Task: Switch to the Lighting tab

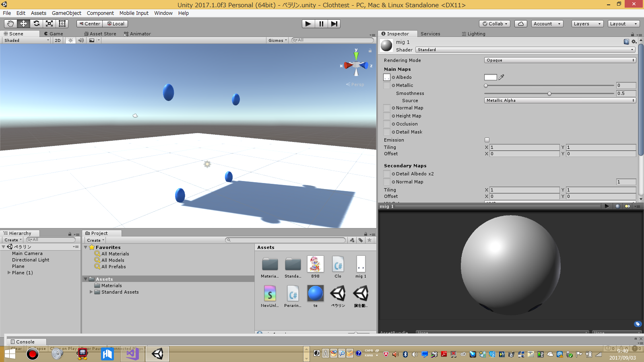Action: (x=474, y=34)
